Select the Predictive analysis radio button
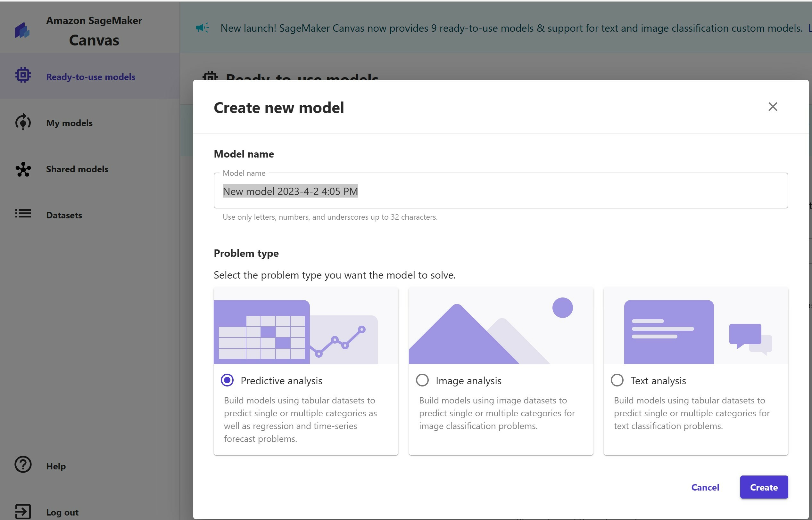 [x=227, y=380]
